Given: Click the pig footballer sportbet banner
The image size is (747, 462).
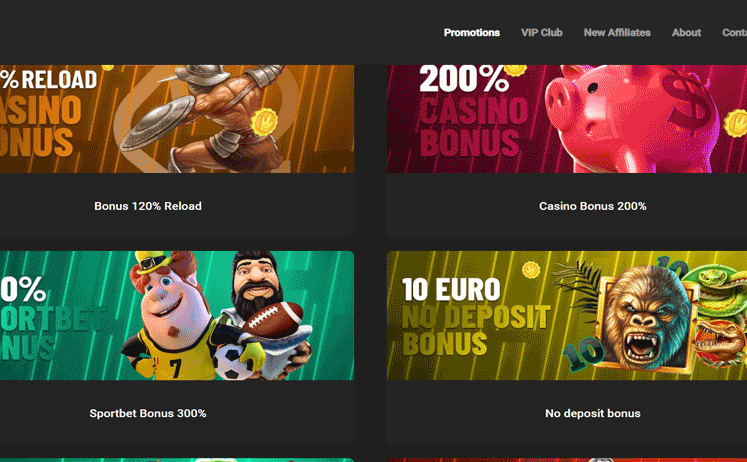Looking at the screenshot, I should click(177, 315).
